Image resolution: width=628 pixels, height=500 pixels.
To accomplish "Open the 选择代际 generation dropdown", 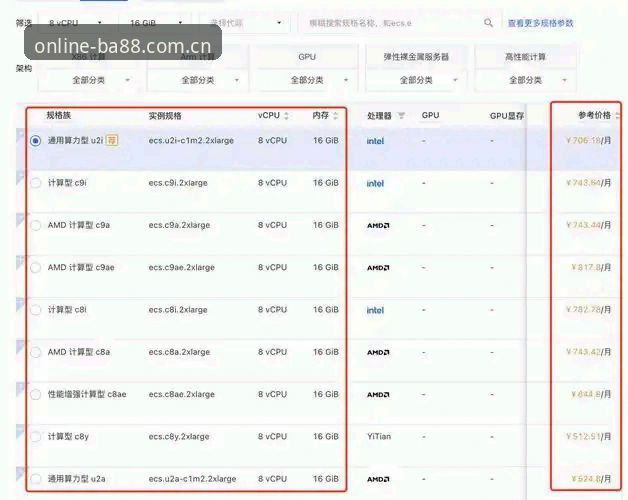I will pyautogui.click(x=246, y=23).
